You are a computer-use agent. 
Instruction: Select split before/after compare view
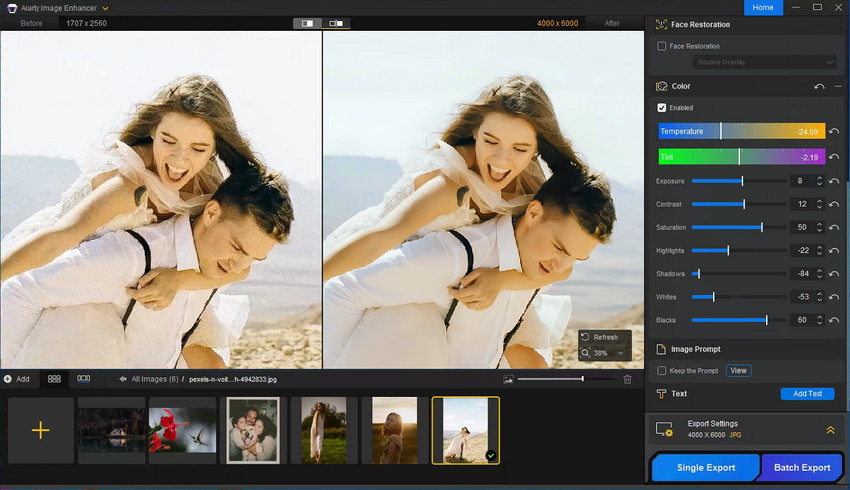[307, 23]
